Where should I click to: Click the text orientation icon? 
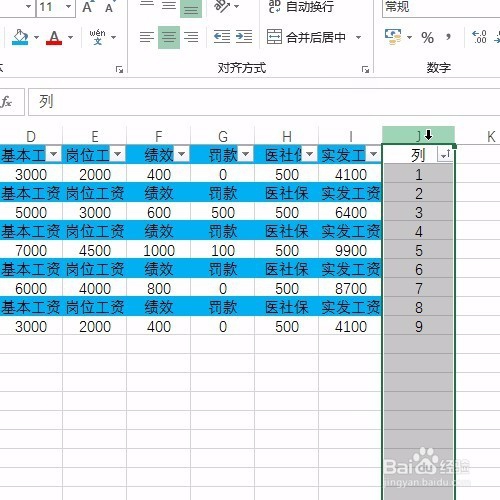222,6
